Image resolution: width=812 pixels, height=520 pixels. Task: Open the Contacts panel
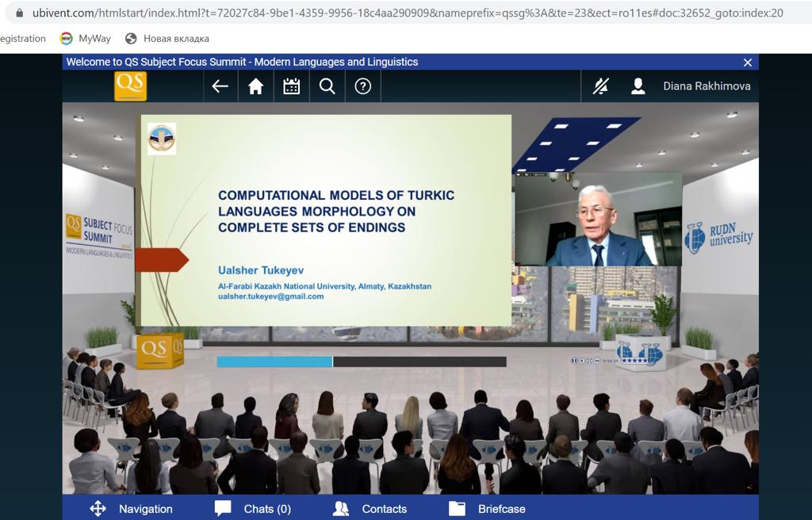pyautogui.click(x=370, y=509)
